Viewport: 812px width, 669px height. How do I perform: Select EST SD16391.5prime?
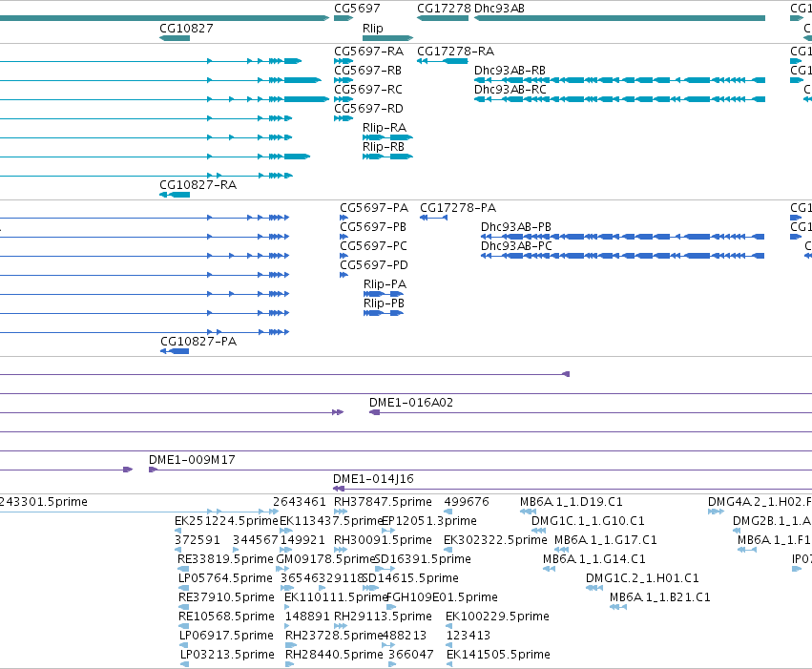(423, 559)
